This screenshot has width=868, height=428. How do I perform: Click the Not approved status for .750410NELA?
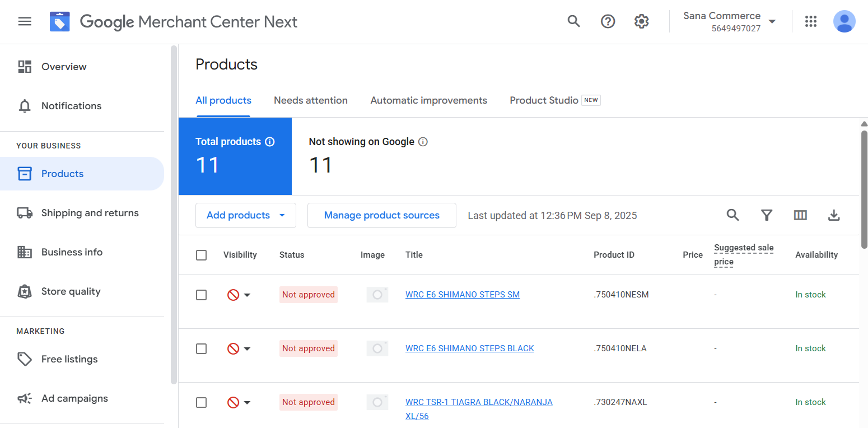tap(309, 348)
